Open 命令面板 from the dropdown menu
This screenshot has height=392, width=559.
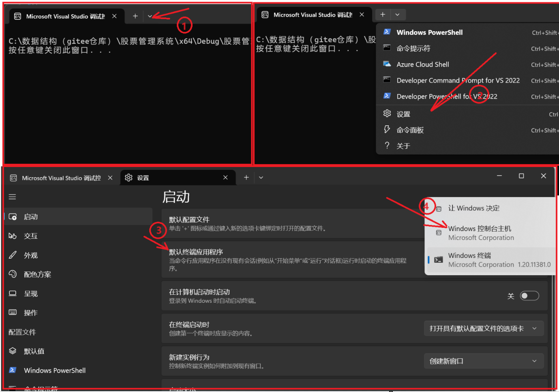click(467, 130)
